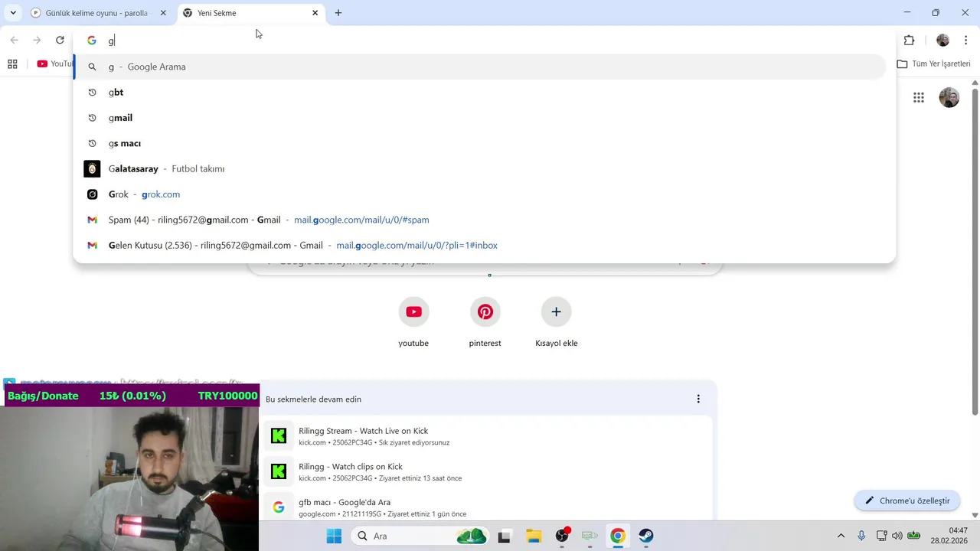Select the 'gmail' history suggestion
The image size is (980, 551).
point(480,118)
